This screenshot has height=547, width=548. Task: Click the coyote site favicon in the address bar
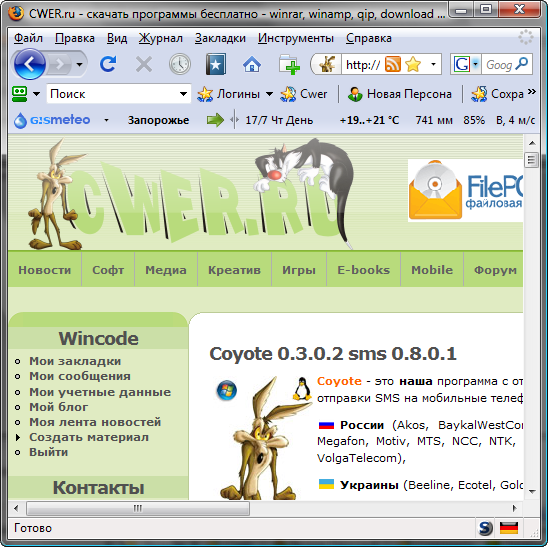point(327,64)
